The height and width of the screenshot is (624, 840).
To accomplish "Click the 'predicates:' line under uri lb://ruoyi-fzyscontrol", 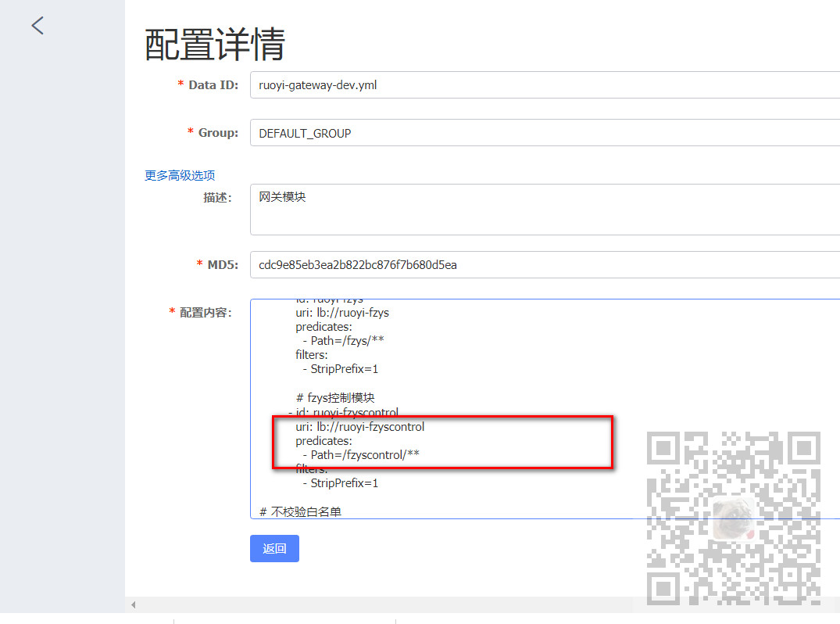I will point(323,441).
